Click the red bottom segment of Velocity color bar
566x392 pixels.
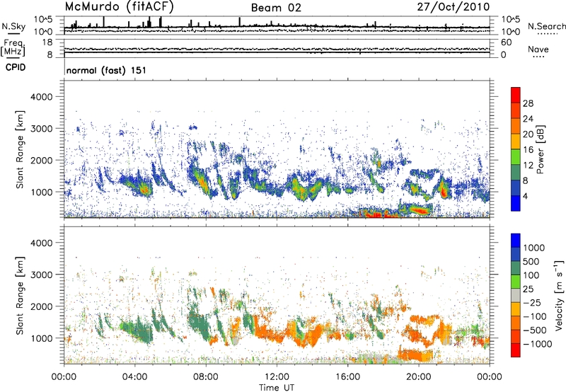516,350
